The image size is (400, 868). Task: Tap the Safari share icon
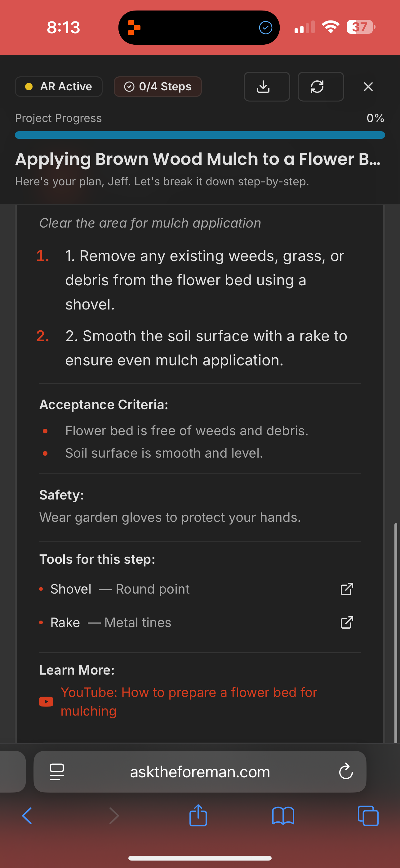pyautogui.click(x=198, y=816)
